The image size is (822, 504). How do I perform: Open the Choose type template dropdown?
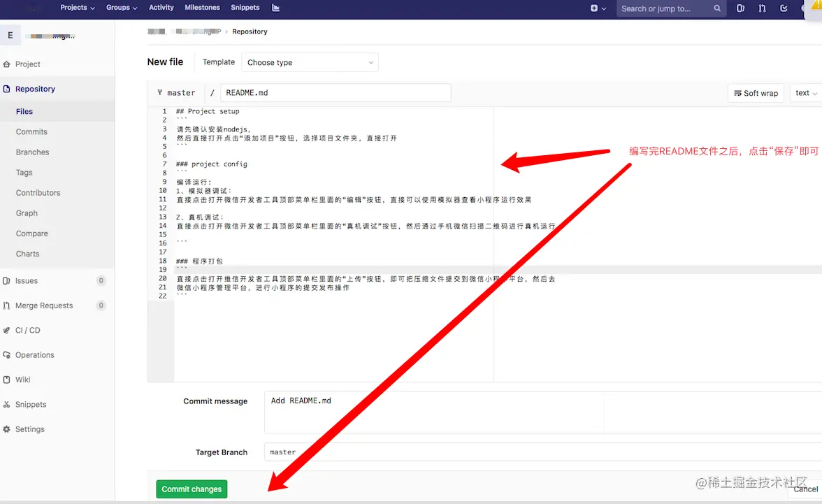click(310, 62)
